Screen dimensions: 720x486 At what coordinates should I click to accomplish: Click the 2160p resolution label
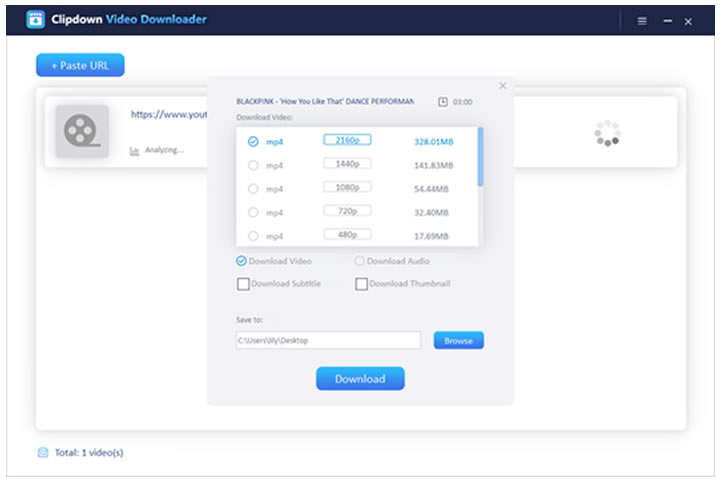point(347,140)
